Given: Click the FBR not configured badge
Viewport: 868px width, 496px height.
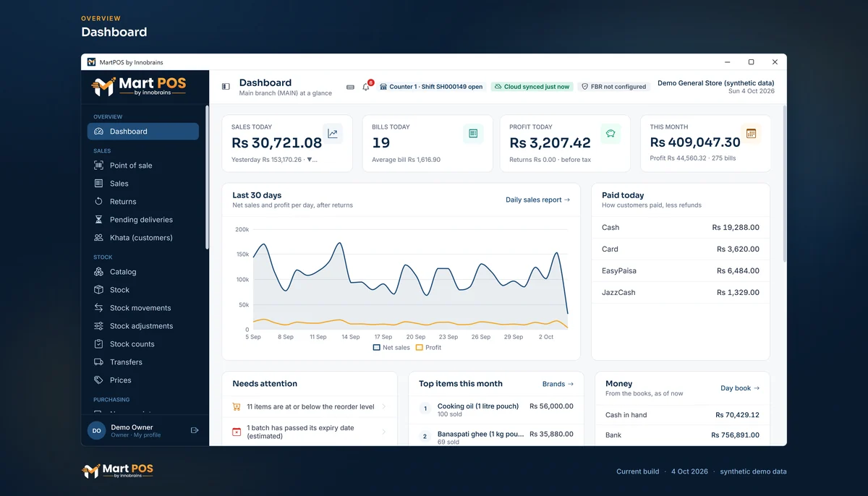Looking at the screenshot, I should pyautogui.click(x=613, y=87).
